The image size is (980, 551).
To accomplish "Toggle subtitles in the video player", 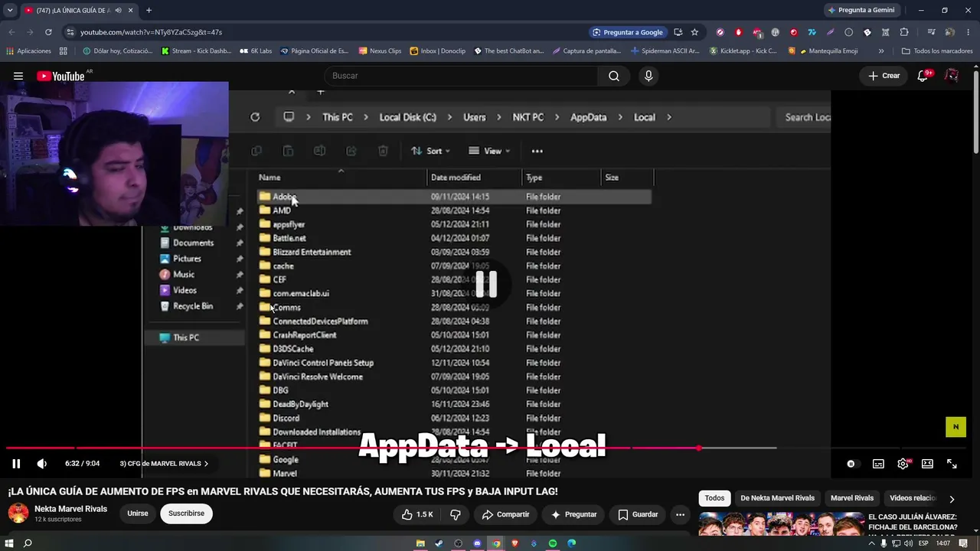I will tap(878, 464).
